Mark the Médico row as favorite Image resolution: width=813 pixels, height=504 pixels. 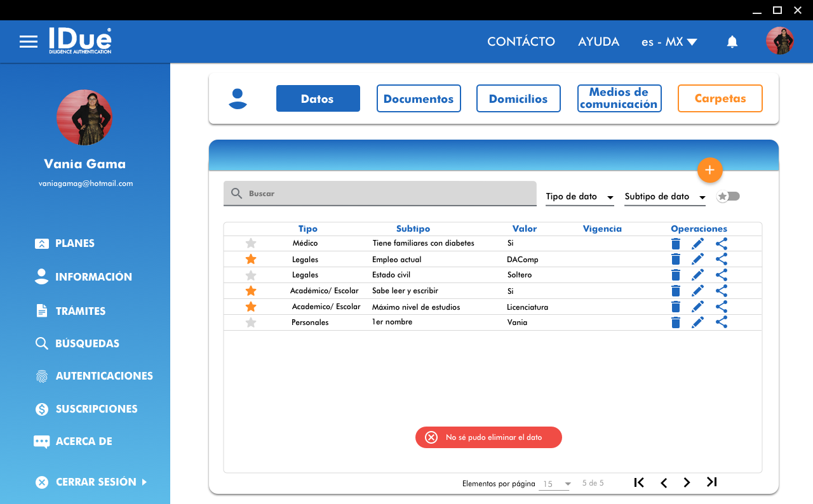click(251, 243)
